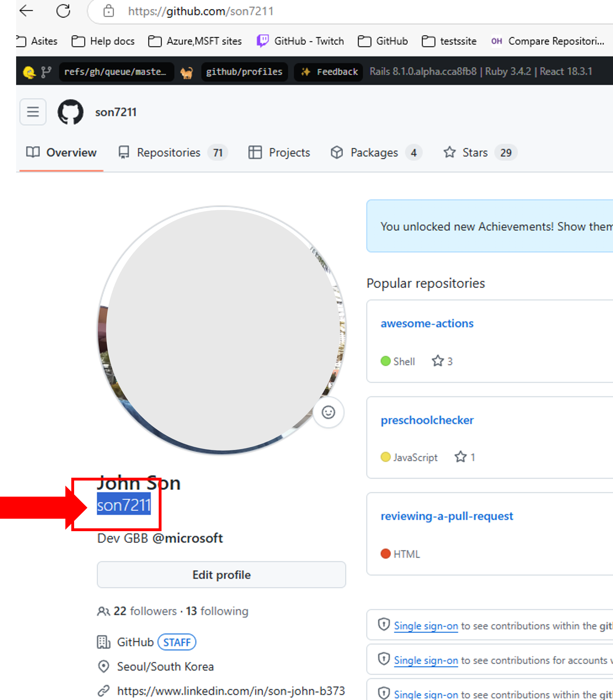This screenshot has width=613, height=700.
Task: Click the STAFF badge
Action: click(177, 642)
